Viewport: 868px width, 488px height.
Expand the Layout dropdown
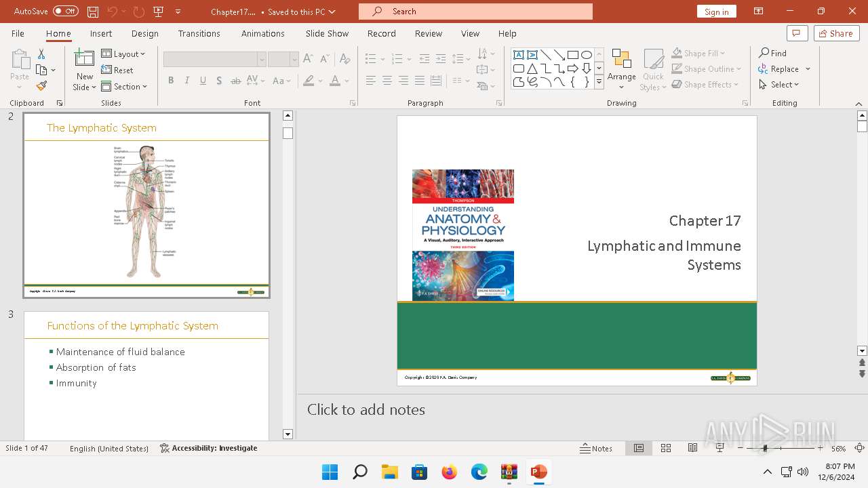tap(123, 54)
